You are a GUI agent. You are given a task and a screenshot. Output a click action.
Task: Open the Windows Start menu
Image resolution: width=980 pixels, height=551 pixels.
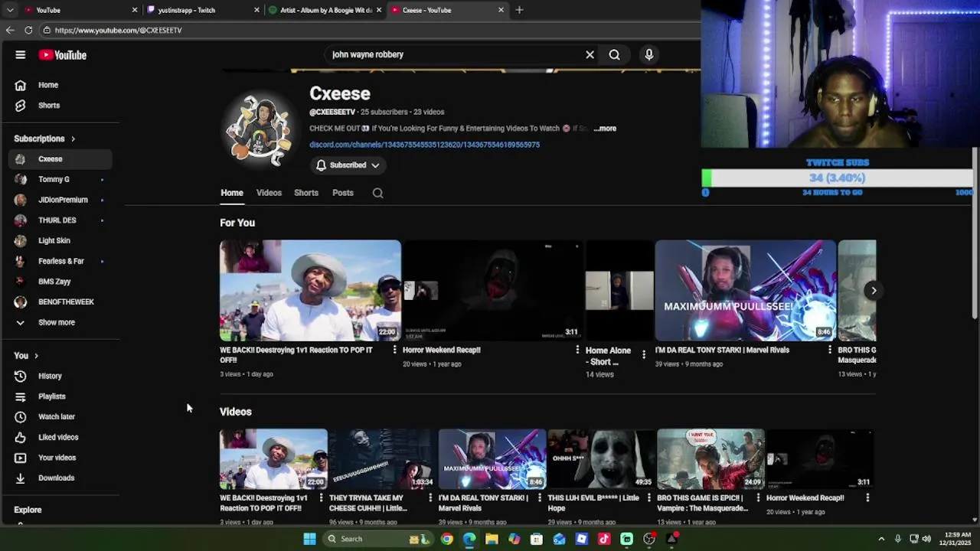point(309,539)
